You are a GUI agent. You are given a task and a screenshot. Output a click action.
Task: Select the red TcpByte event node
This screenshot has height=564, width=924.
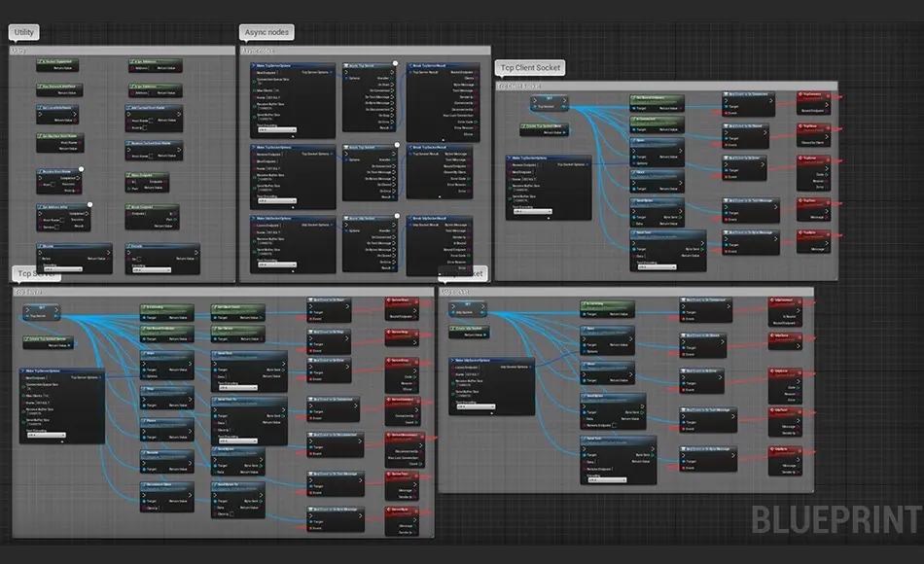tap(814, 241)
